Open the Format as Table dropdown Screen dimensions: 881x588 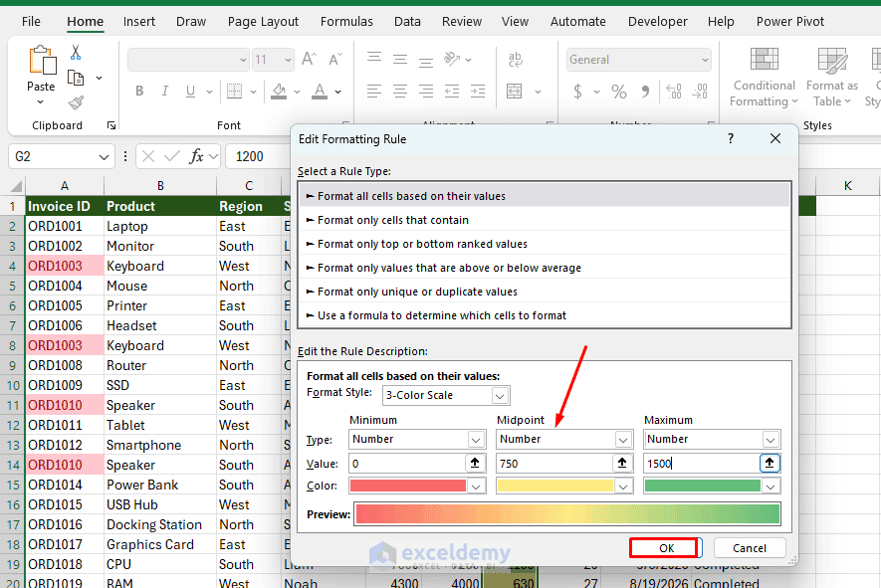pos(832,77)
